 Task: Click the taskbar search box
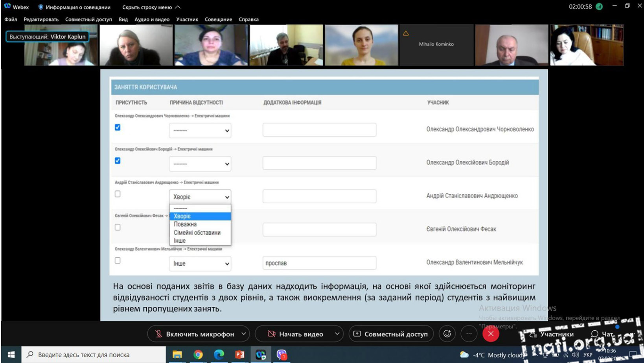point(94,355)
